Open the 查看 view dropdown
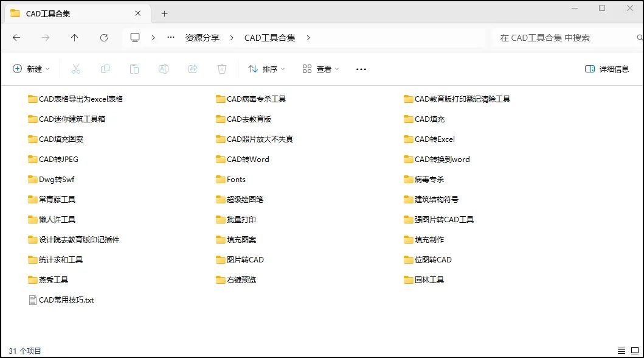The image size is (644, 358). [x=320, y=69]
